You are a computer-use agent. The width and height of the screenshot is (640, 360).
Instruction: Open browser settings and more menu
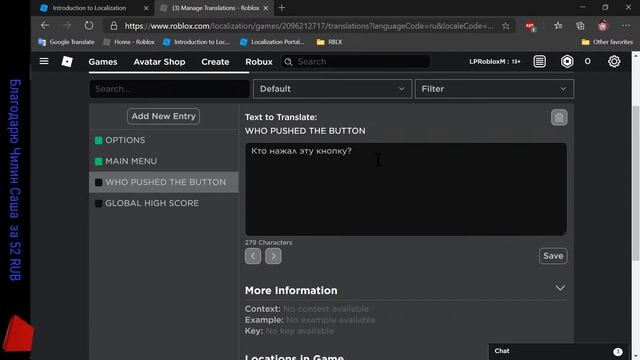click(626, 26)
